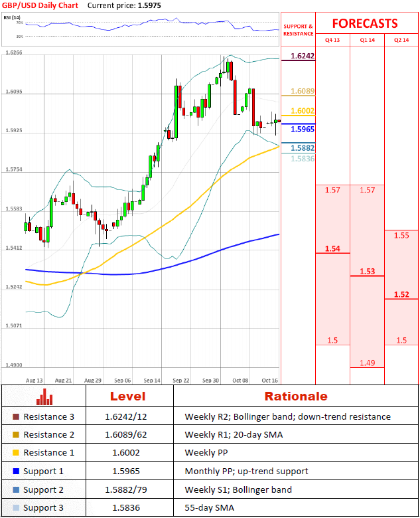Click the Q4 13 upper forecast 1.57

332,191
